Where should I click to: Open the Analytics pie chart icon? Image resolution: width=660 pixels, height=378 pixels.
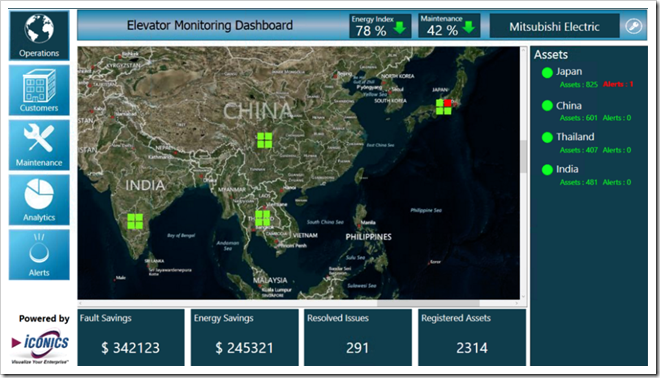tap(39, 200)
